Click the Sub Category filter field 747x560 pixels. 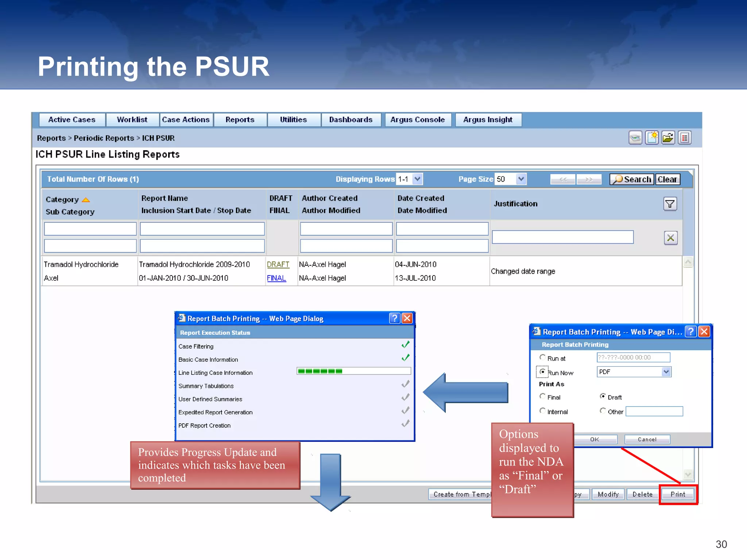pyautogui.click(x=90, y=246)
